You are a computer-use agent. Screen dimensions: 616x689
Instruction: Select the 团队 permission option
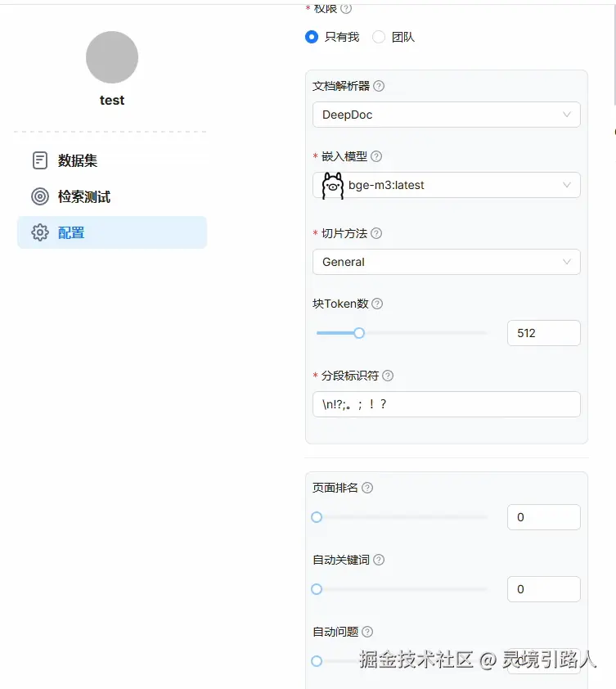click(377, 37)
